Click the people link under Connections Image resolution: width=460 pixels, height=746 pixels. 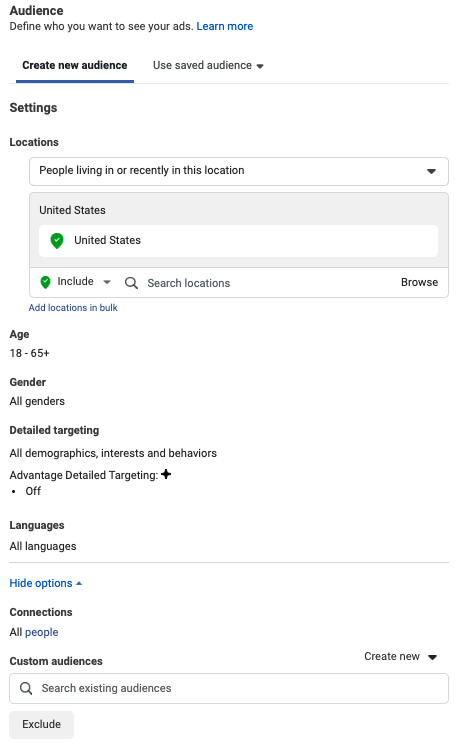pyautogui.click(x=42, y=633)
